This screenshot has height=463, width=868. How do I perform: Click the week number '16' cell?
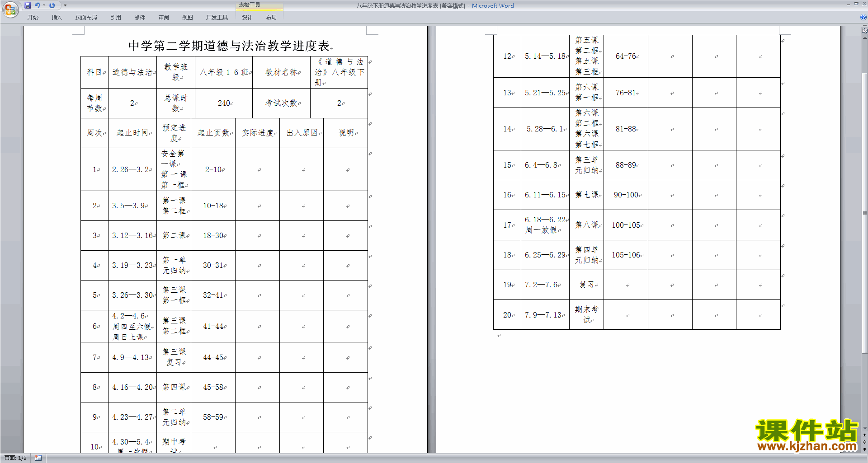(x=507, y=195)
